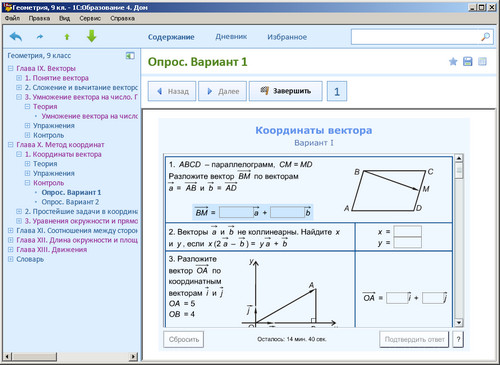Click the small blue forward arrow icon
The height and width of the screenshot is (365, 500).
(40, 37)
